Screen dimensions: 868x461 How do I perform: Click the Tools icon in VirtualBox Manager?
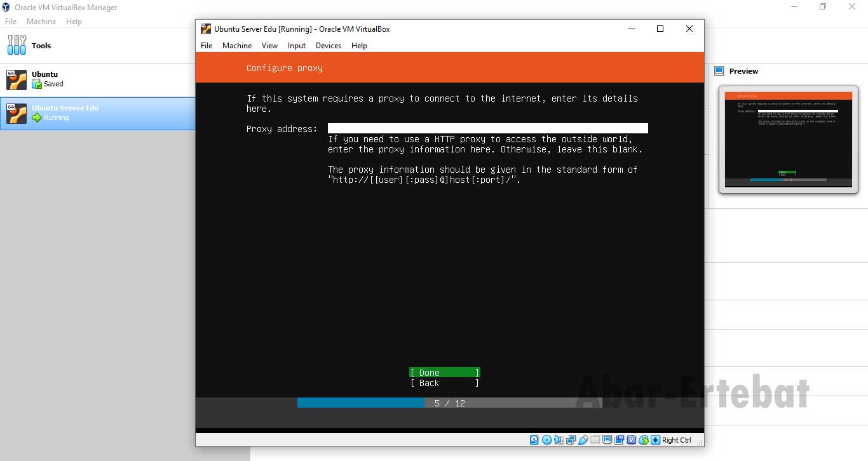(17, 45)
